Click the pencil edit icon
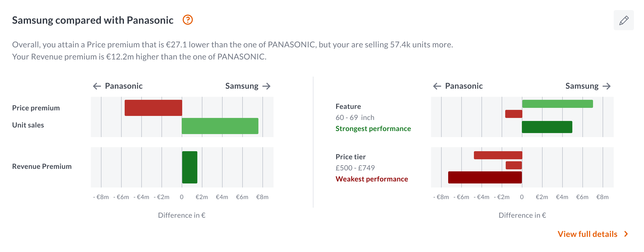Viewport: 644px width, 252px height. [624, 20]
